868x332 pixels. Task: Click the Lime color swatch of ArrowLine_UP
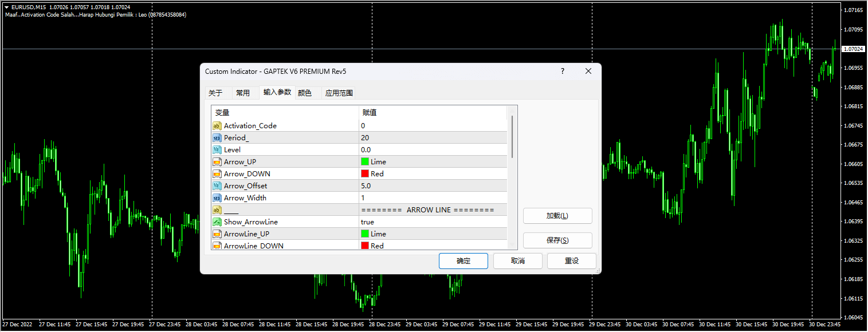[x=364, y=234]
